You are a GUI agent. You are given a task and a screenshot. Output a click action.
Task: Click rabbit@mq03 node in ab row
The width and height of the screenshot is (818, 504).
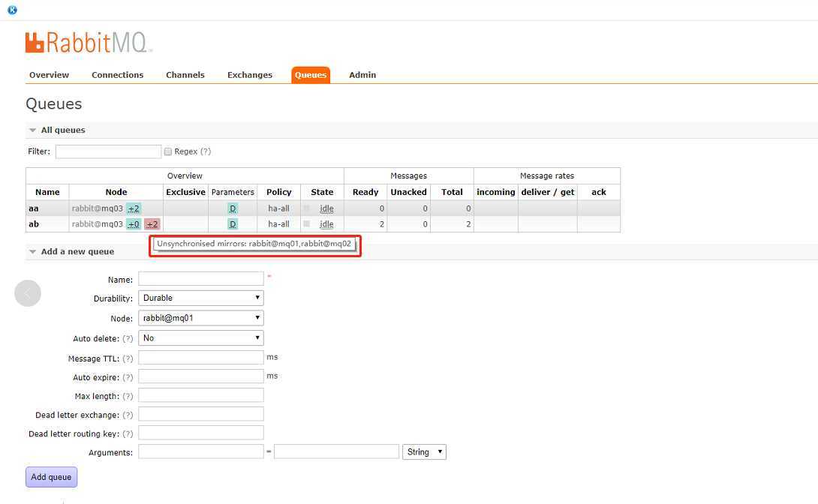tap(98, 224)
